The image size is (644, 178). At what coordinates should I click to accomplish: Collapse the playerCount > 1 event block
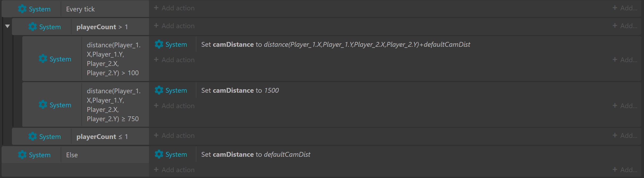7,26
